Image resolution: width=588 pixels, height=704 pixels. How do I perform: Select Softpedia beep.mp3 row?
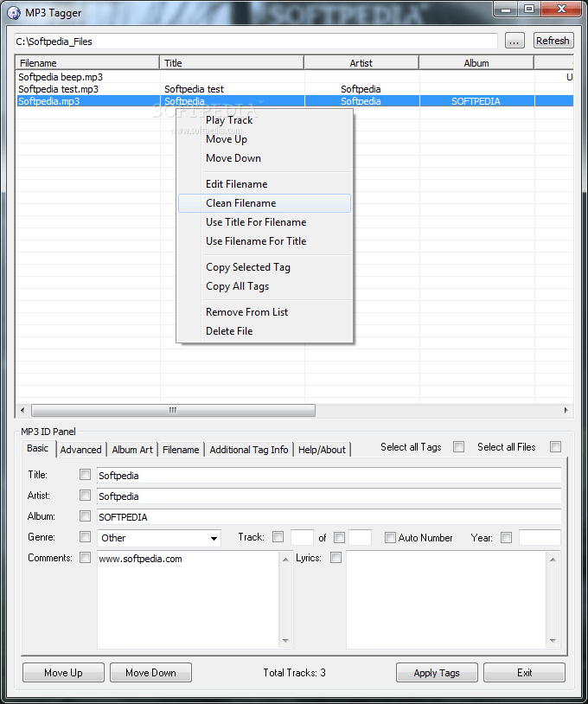[x=295, y=77]
